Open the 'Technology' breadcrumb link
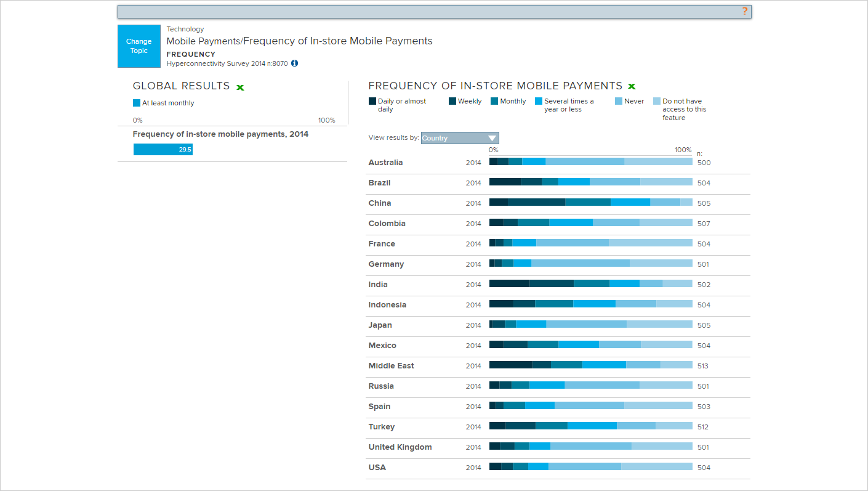 185,29
